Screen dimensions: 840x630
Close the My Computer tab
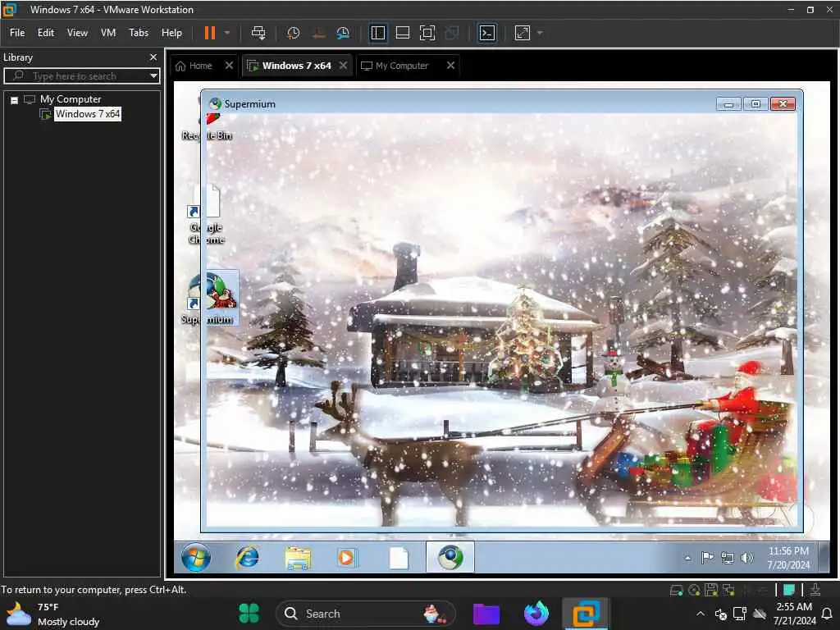[x=450, y=66]
